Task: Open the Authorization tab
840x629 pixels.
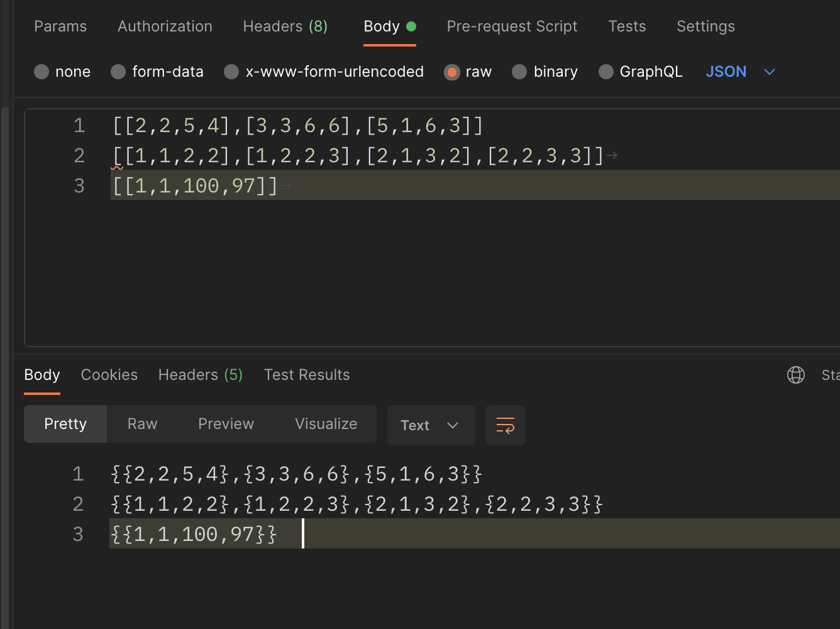Action: point(165,26)
